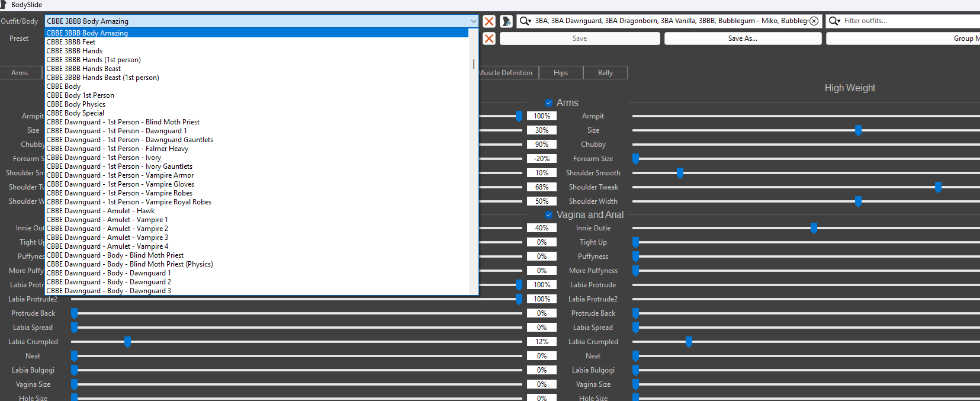This screenshot has height=401, width=980.
Task: Select 1st Person - Blind Moth Priest
Action: tap(257, 122)
